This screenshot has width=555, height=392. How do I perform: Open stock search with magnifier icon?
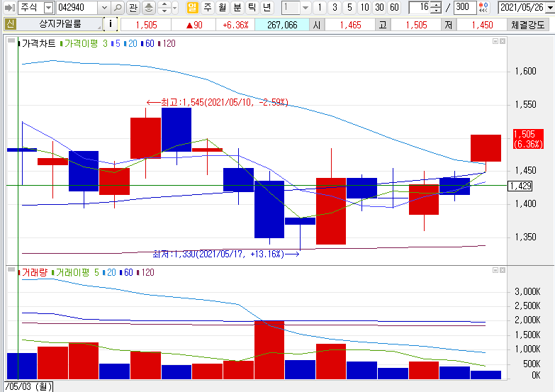click(x=118, y=7)
